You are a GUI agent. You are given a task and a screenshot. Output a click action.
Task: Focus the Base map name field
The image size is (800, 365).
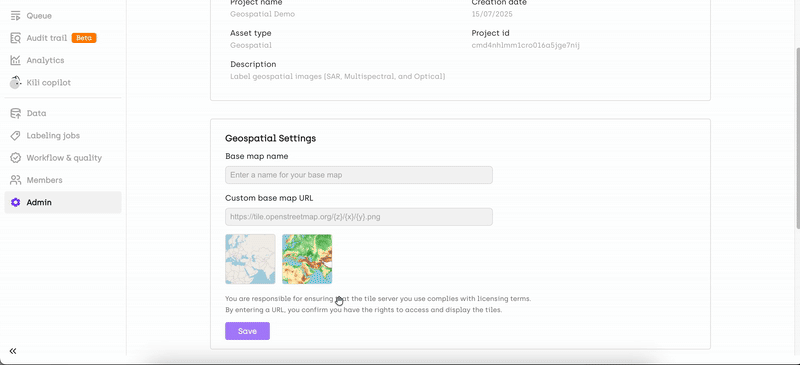pyautogui.click(x=359, y=175)
